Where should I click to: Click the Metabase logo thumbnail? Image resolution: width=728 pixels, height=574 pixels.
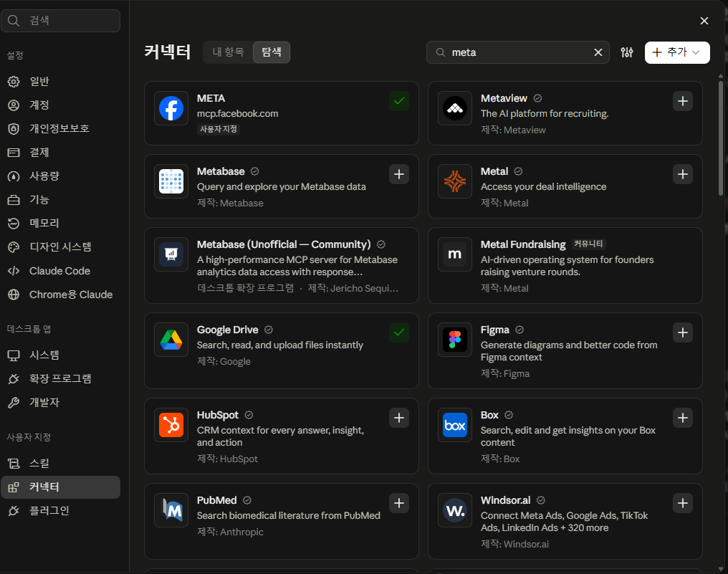171,181
